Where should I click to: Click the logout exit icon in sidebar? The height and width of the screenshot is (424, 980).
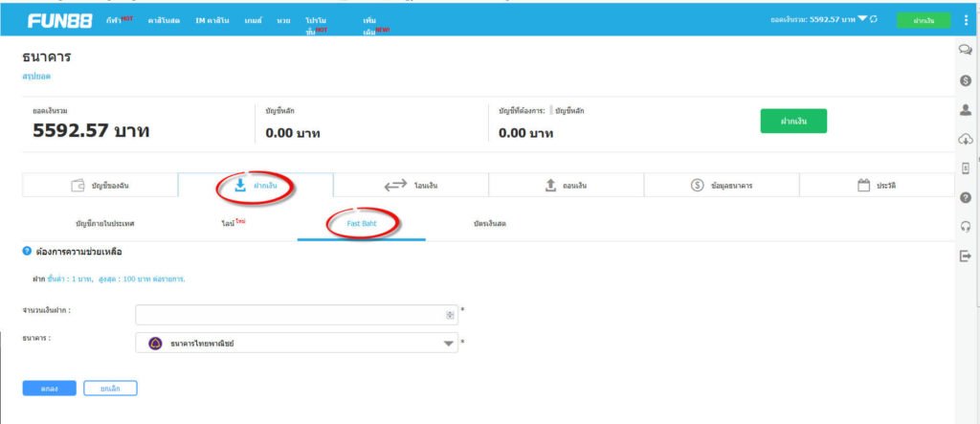[x=965, y=256]
